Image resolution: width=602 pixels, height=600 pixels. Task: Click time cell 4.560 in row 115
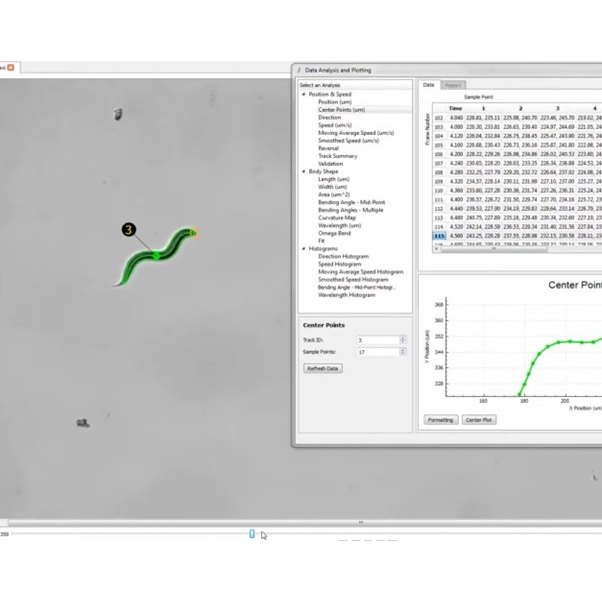coord(456,236)
